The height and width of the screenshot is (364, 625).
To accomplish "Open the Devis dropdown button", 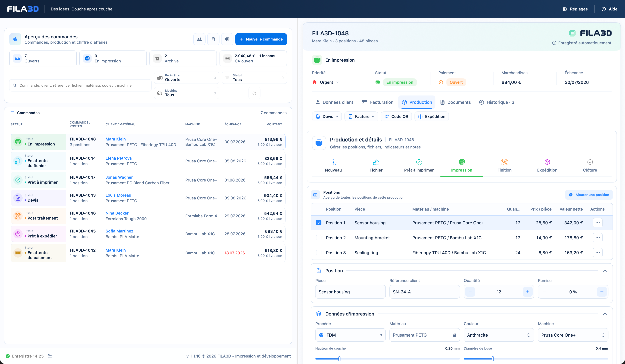I will pos(327,117).
